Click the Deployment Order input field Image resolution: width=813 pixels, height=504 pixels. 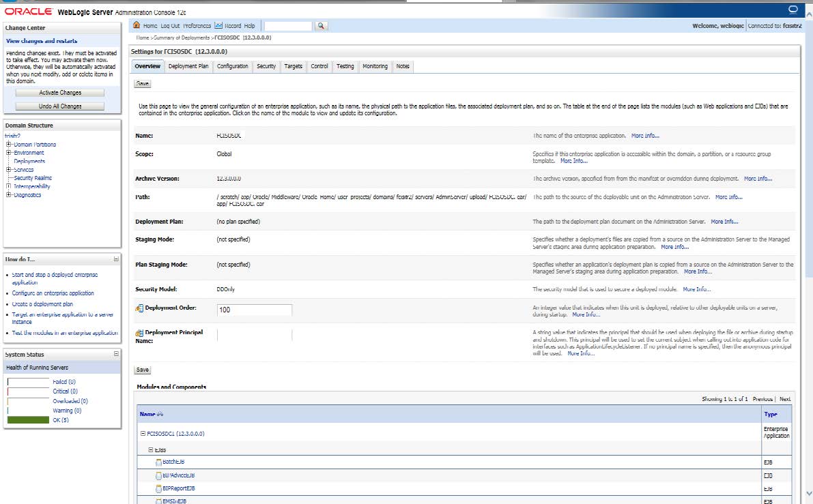click(x=254, y=310)
